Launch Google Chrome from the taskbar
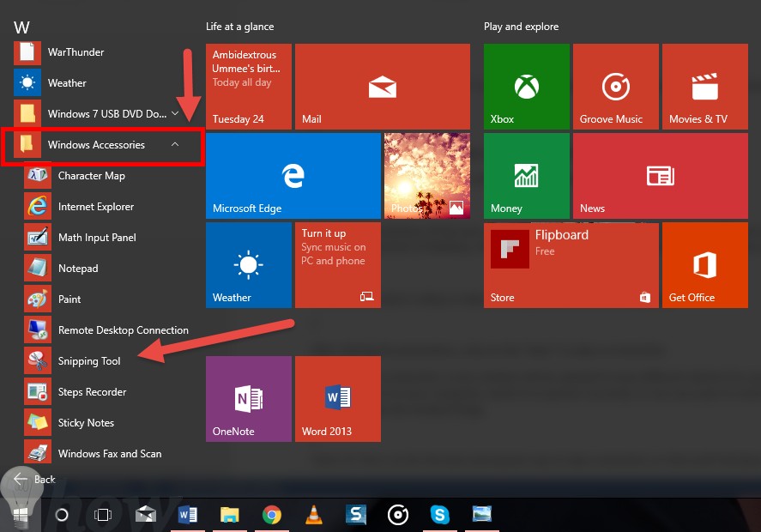The height and width of the screenshot is (532, 761). [x=272, y=515]
